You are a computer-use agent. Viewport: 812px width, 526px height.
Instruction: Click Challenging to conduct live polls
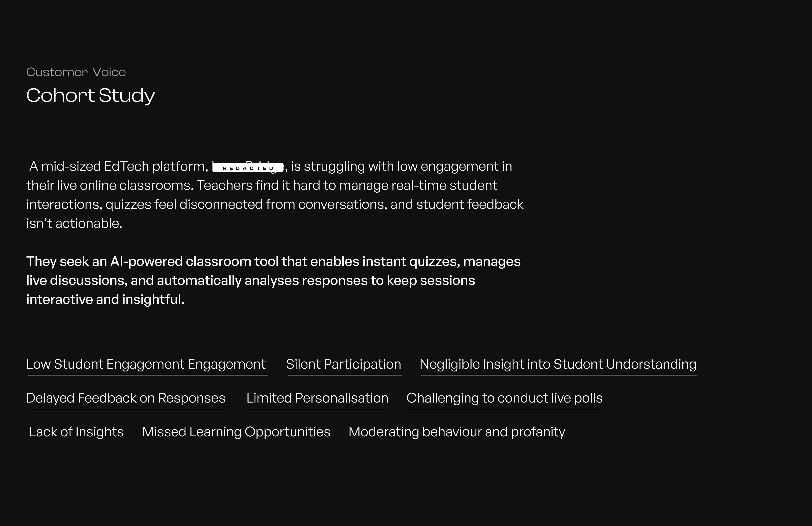pos(504,398)
